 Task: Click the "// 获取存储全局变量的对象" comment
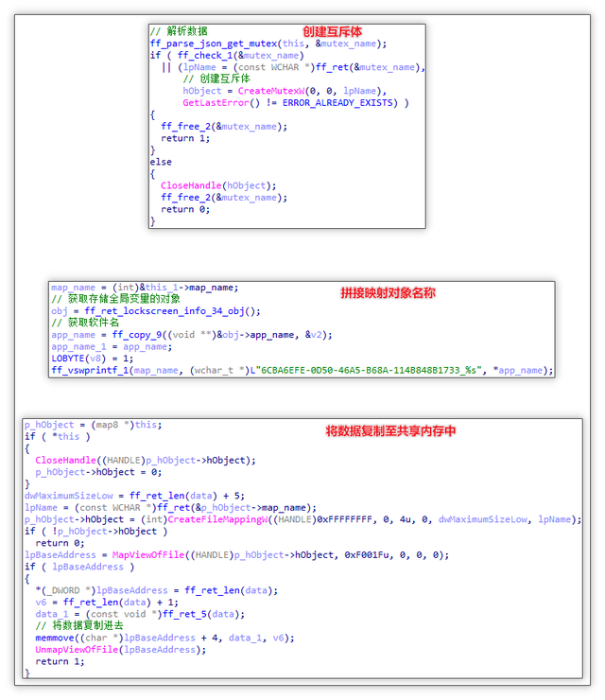coord(115,299)
